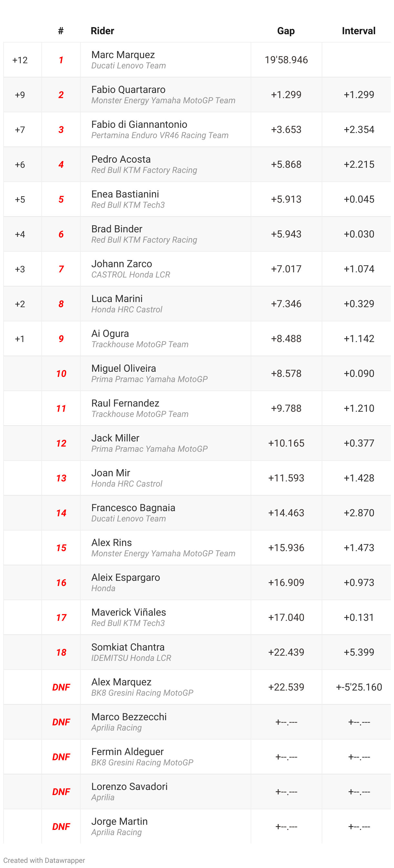This screenshot has height=868, width=394.
Task: Click position number 10 for Miguel Oliveira
Action: tap(61, 373)
